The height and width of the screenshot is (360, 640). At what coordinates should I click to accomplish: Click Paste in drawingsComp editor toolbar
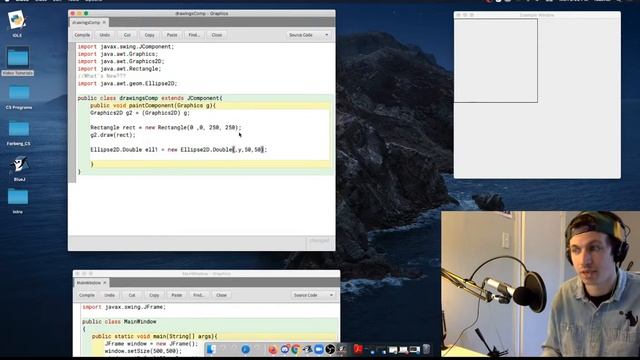pyautogui.click(x=172, y=35)
